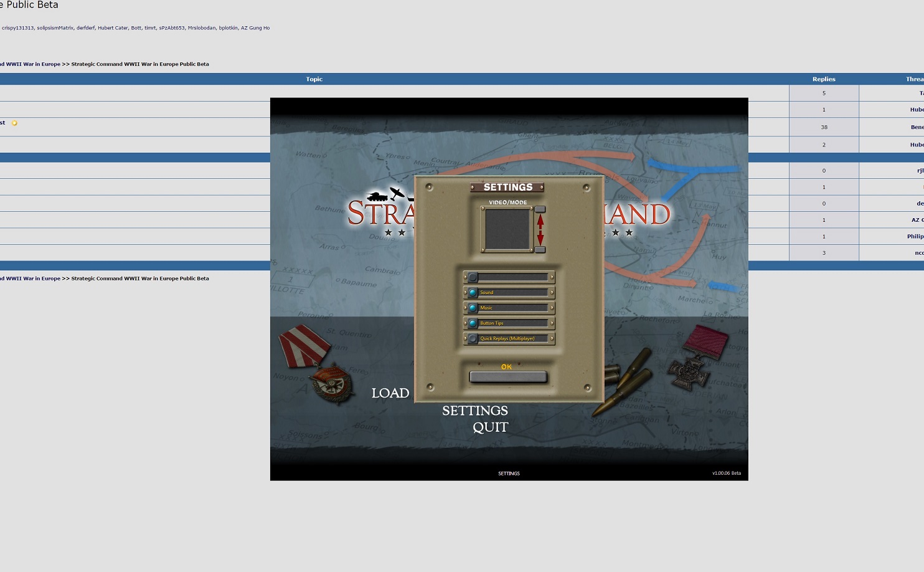Viewport: 924px width, 572px height.
Task: Open user link sPzAbt653
Action: pos(172,28)
